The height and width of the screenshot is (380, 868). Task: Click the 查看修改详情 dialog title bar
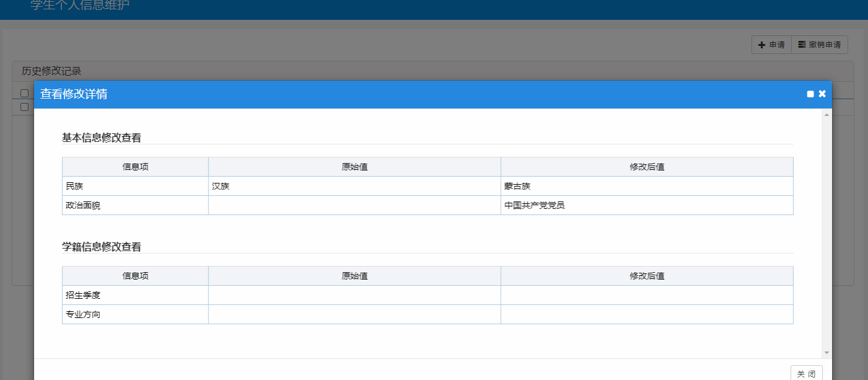click(372, 94)
